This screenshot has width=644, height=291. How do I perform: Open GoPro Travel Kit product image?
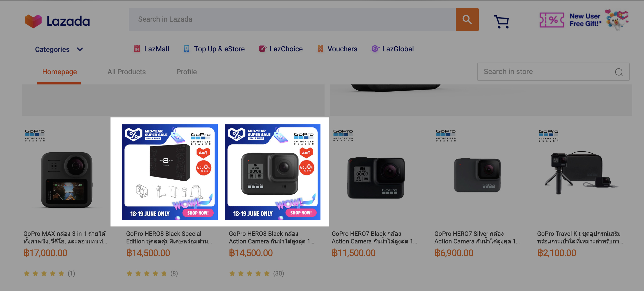580,172
